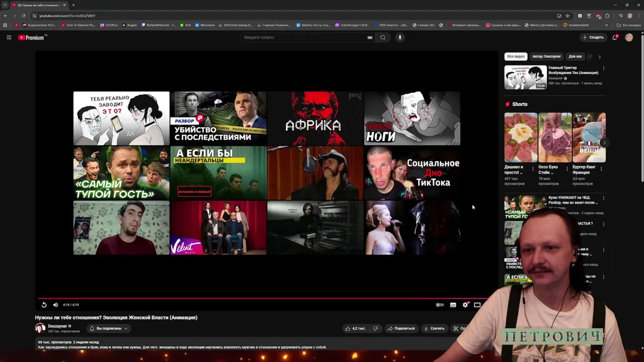
Task: Mute the video with speaker icon
Action: click(55, 305)
